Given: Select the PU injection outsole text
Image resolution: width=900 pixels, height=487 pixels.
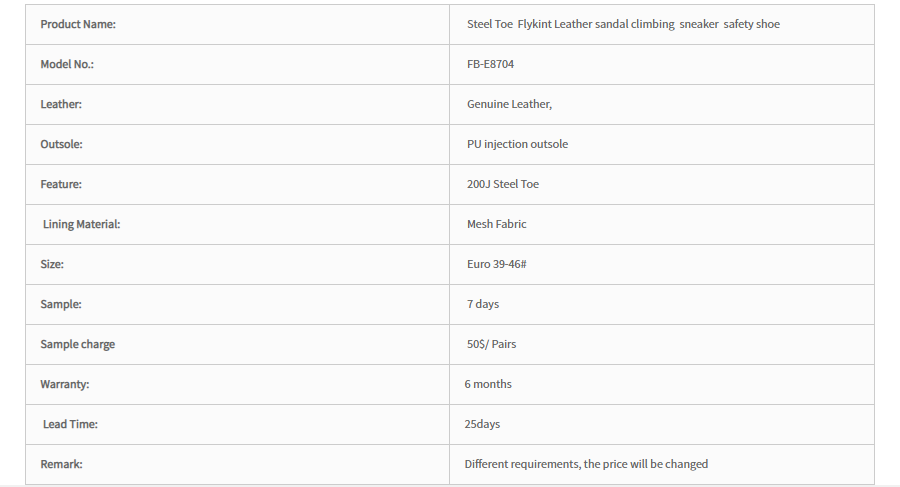Looking at the screenshot, I should [x=517, y=144].
